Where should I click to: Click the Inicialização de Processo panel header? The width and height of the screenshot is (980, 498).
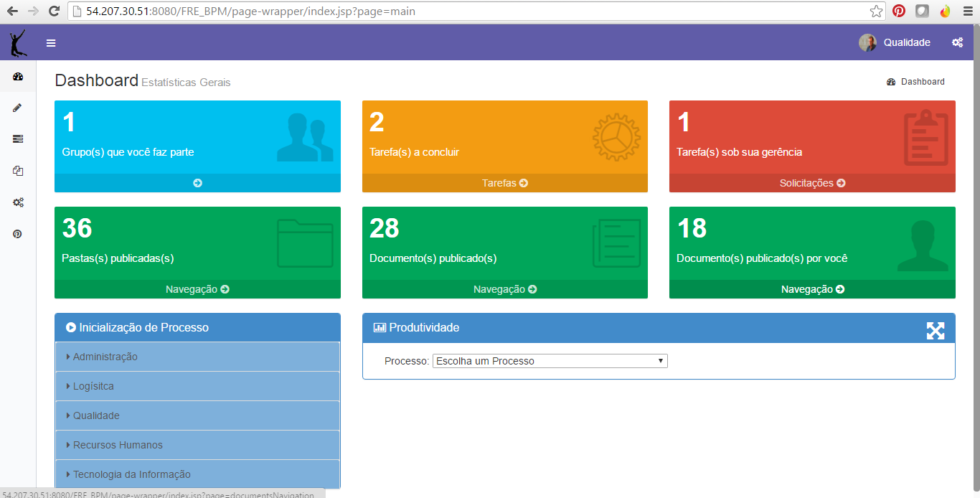(x=197, y=327)
